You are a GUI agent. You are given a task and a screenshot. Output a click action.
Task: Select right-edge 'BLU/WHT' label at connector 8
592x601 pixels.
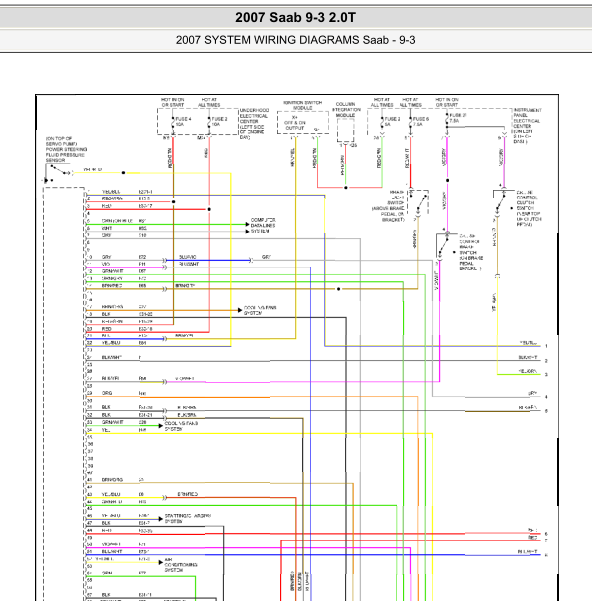click(528, 552)
